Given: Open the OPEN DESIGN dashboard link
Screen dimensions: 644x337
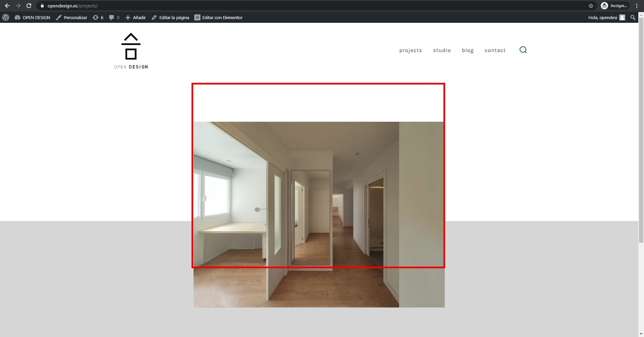Looking at the screenshot, I should [x=33, y=17].
